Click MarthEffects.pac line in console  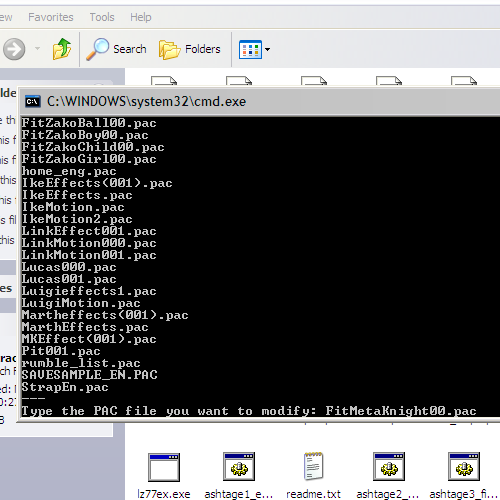[x=85, y=327]
